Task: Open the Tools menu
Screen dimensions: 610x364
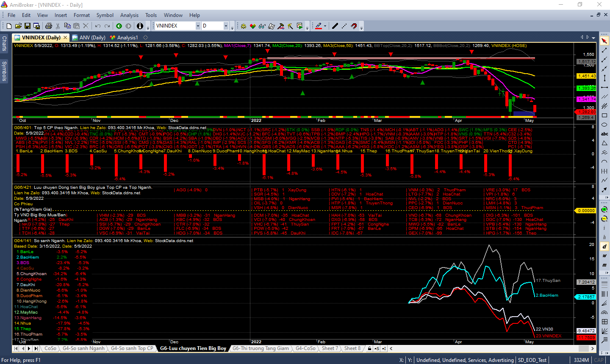Action: coord(151,15)
